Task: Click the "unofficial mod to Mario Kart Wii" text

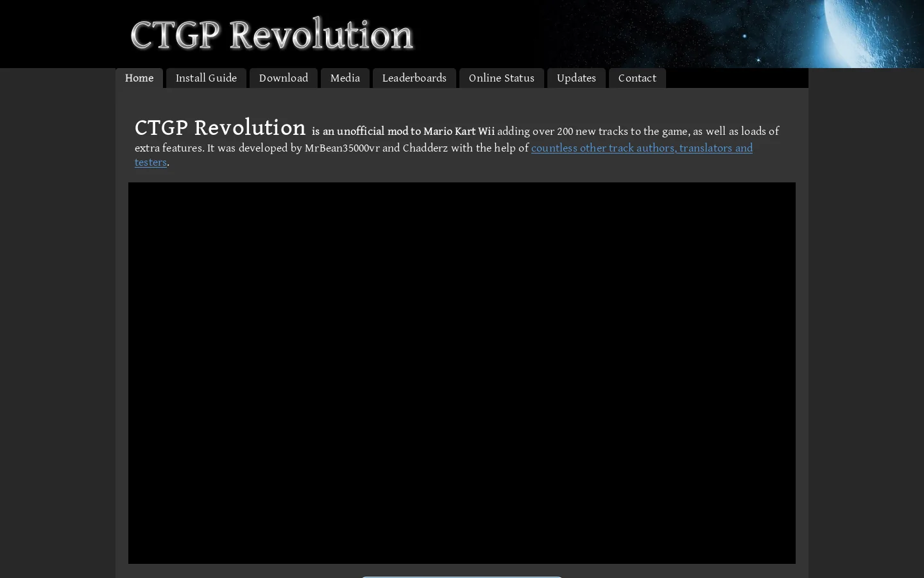Action: (416, 132)
